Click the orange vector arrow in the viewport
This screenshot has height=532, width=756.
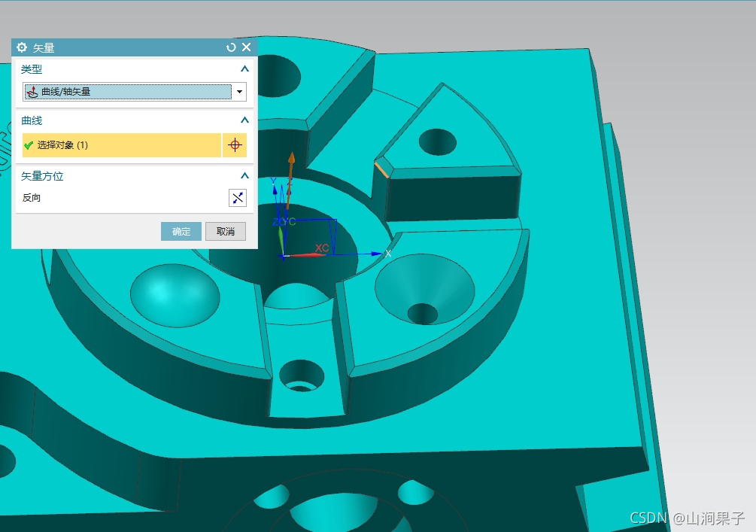[290, 180]
